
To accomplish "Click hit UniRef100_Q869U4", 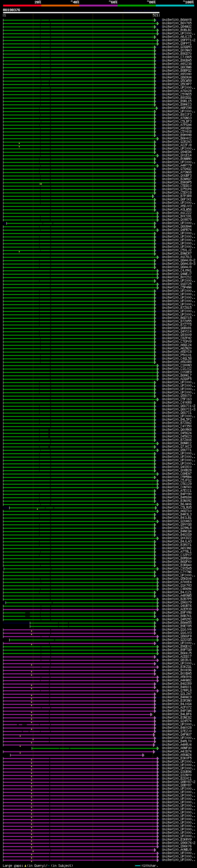I will [x=177, y=78].
